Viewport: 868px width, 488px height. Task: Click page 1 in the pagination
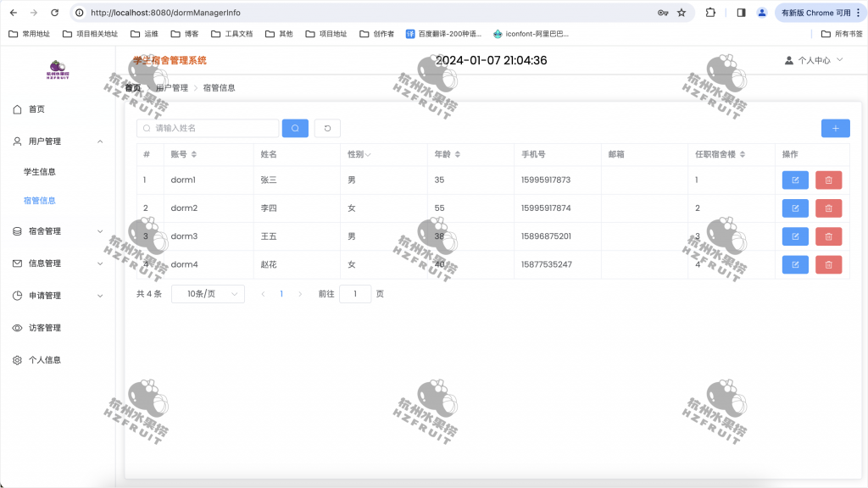(281, 293)
